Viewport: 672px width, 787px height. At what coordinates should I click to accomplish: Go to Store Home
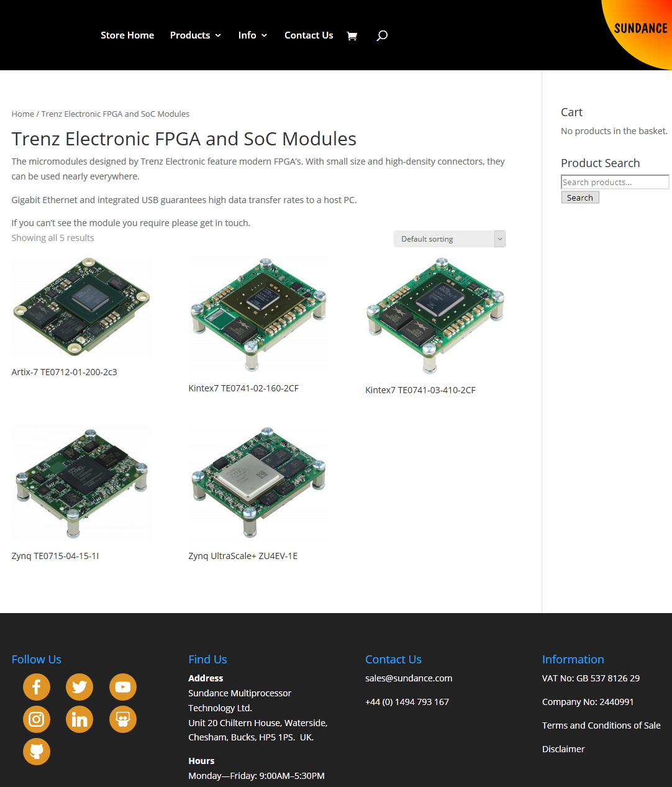click(x=127, y=35)
